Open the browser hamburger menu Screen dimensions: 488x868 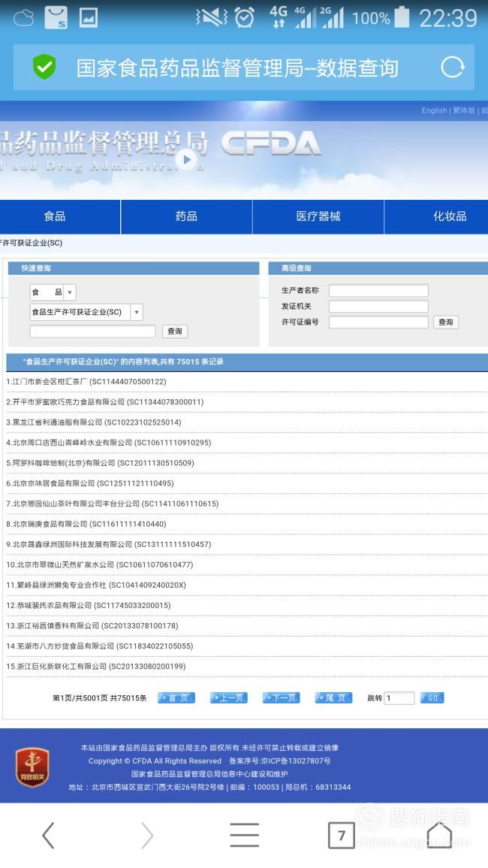click(x=244, y=835)
